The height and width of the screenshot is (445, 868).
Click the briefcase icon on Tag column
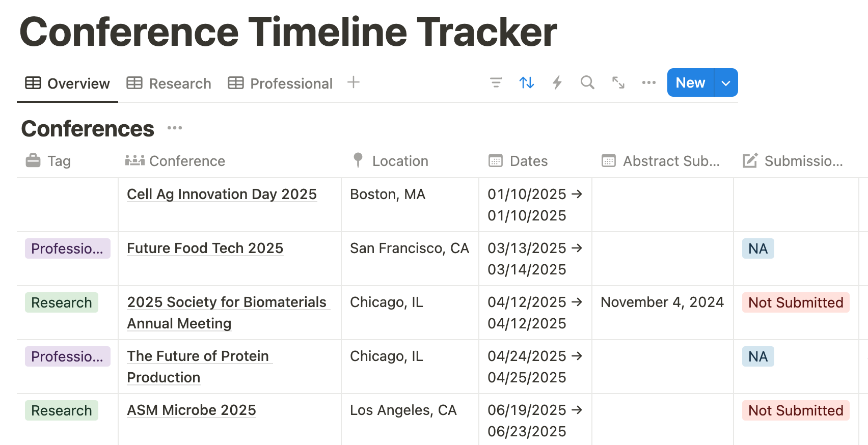(x=33, y=160)
